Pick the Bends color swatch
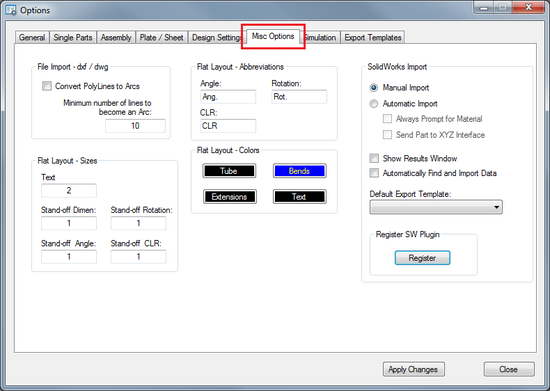This screenshot has width=550, height=391. tap(300, 171)
